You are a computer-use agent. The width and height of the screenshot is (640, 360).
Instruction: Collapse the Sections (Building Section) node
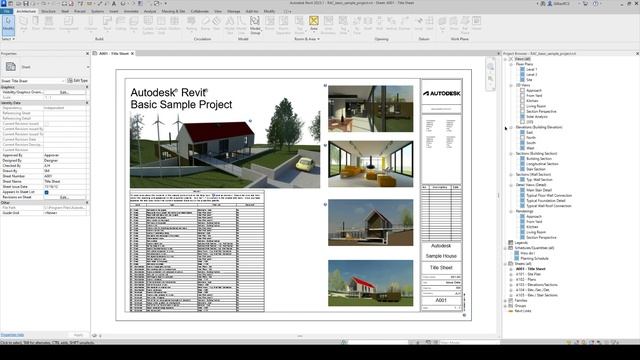(x=511, y=153)
